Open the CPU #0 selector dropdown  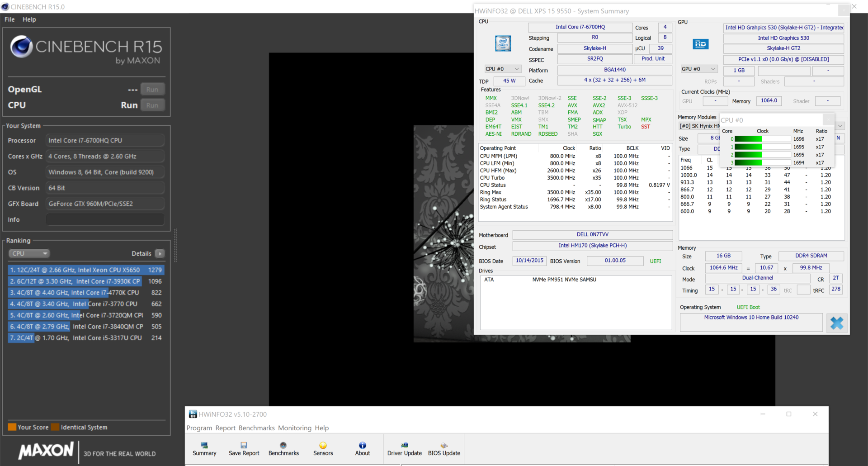pos(503,69)
